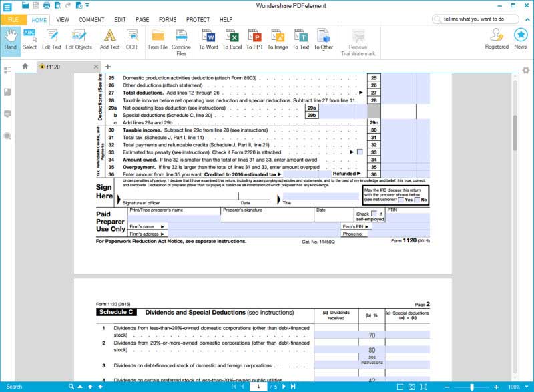Jump to the last page
Image resolution: width=534 pixels, height=392 pixels.
293,387
